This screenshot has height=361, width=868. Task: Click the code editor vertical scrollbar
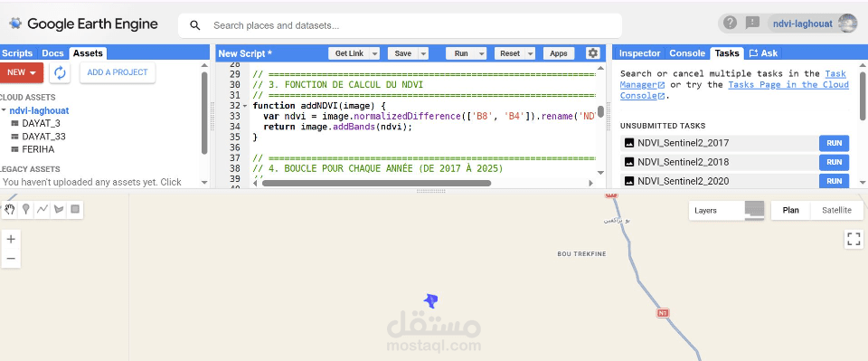(600, 111)
